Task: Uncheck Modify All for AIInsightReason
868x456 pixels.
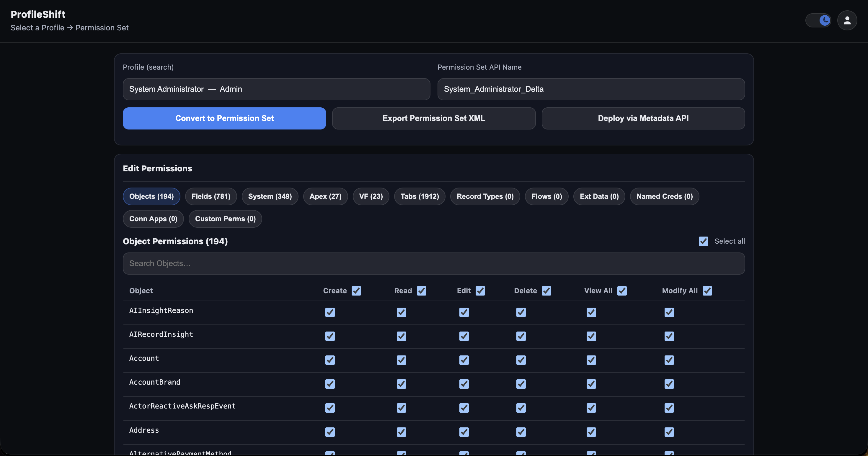Action: [x=669, y=312]
